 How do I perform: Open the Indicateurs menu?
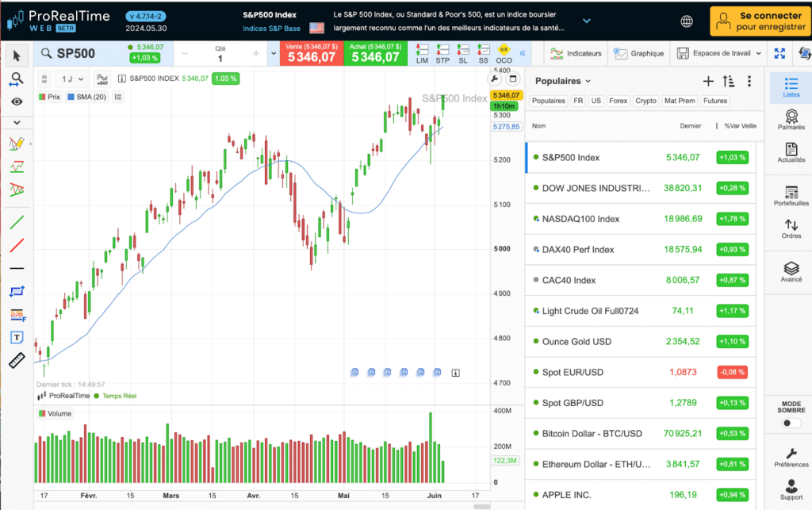coord(576,53)
